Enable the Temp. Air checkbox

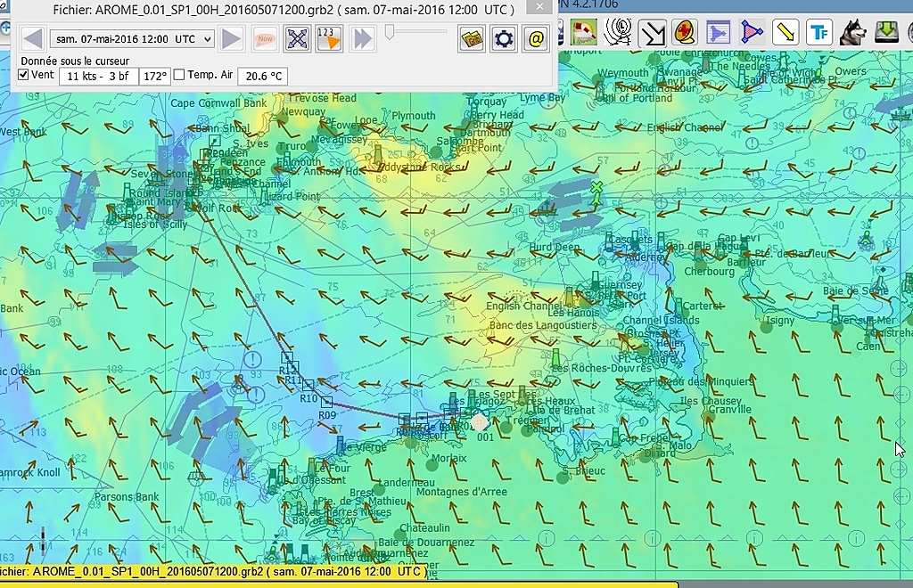coord(179,75)
